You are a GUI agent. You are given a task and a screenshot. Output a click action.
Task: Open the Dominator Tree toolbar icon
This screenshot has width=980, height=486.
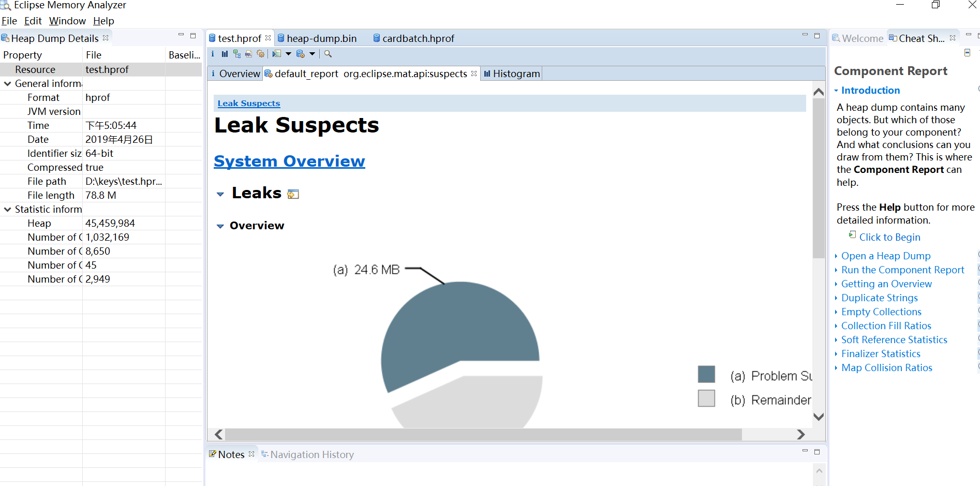coord(237,54)
